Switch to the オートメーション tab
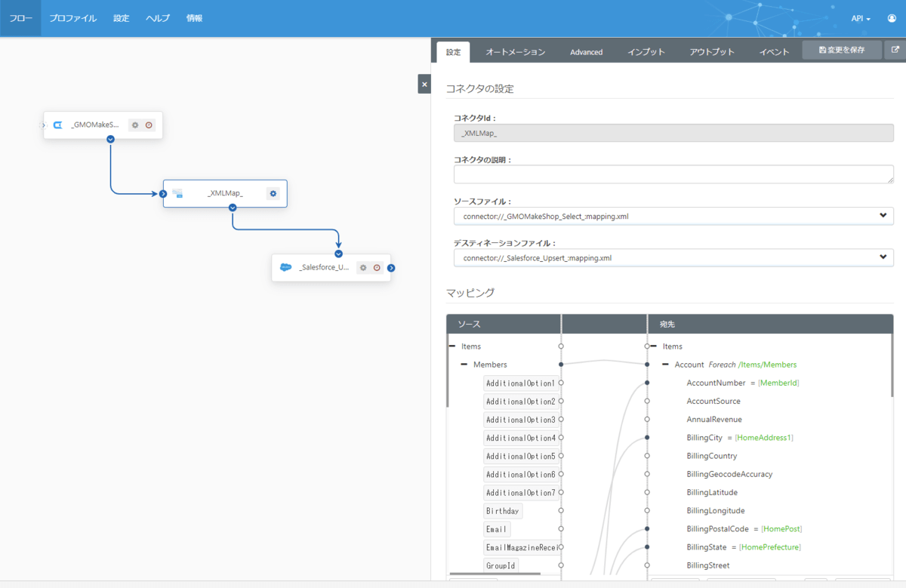 516,52
